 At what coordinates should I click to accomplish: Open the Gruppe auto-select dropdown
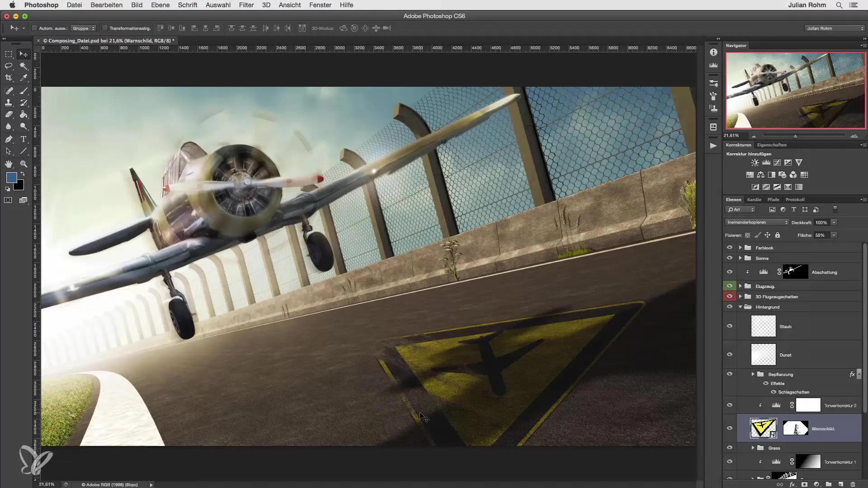tap(84, 28)
